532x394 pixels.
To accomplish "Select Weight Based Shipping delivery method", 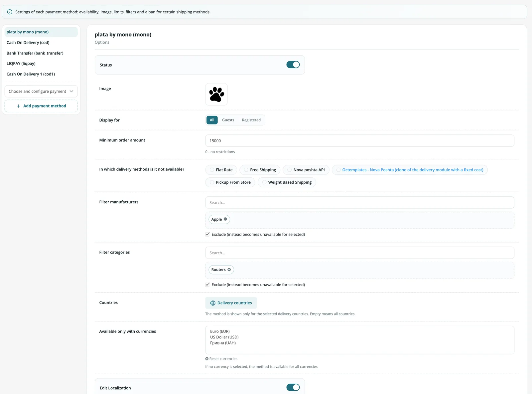I will pos(287,182).
